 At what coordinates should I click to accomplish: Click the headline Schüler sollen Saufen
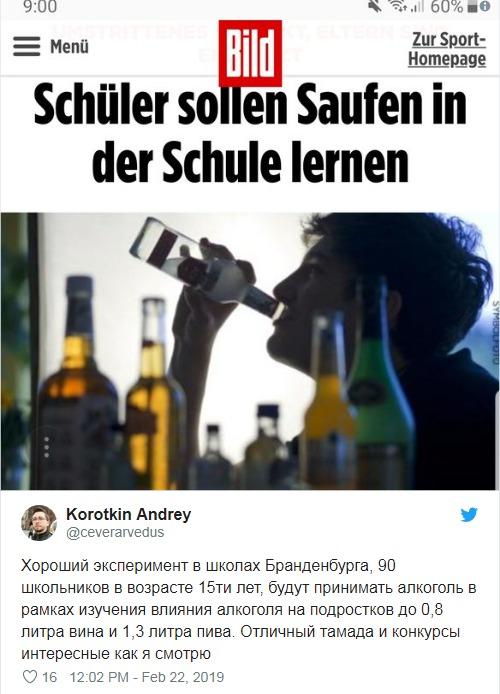250,134
